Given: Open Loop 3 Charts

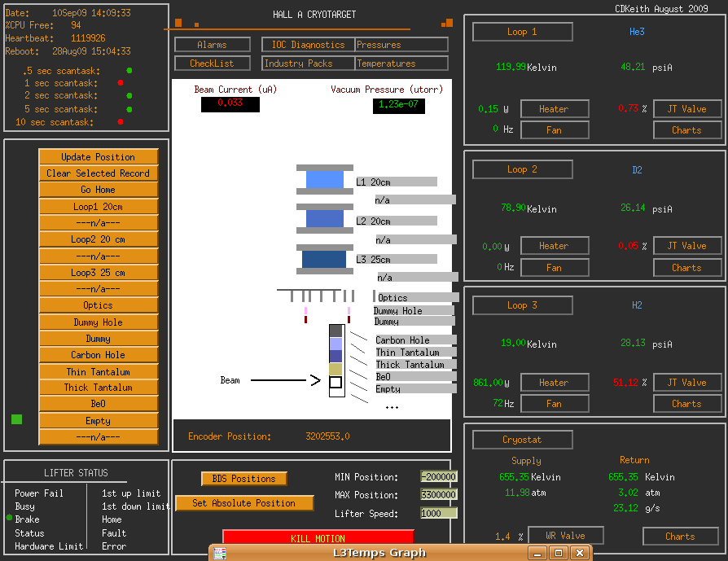Looking at the screenshot, I should (x=687, y=404).
